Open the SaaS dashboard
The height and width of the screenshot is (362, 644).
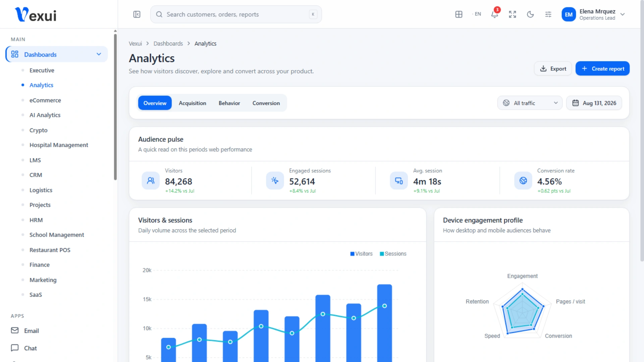point(36,295)
